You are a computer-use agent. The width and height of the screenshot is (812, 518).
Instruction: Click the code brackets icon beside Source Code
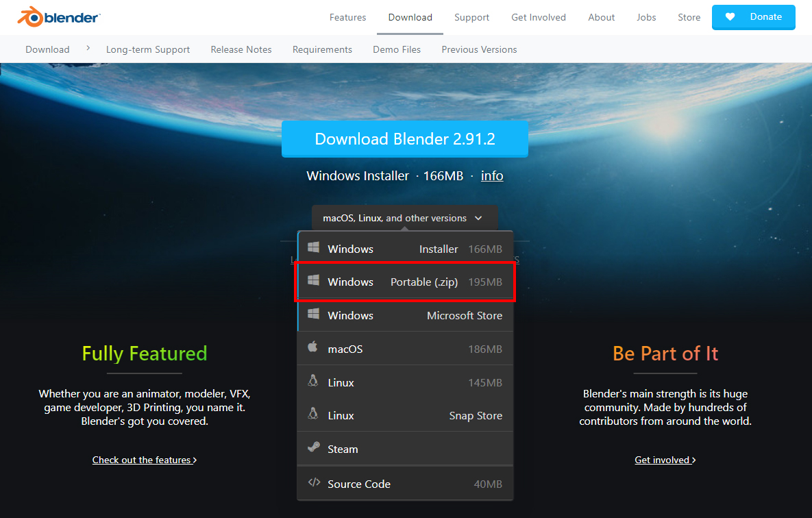(x=314, y=482)
